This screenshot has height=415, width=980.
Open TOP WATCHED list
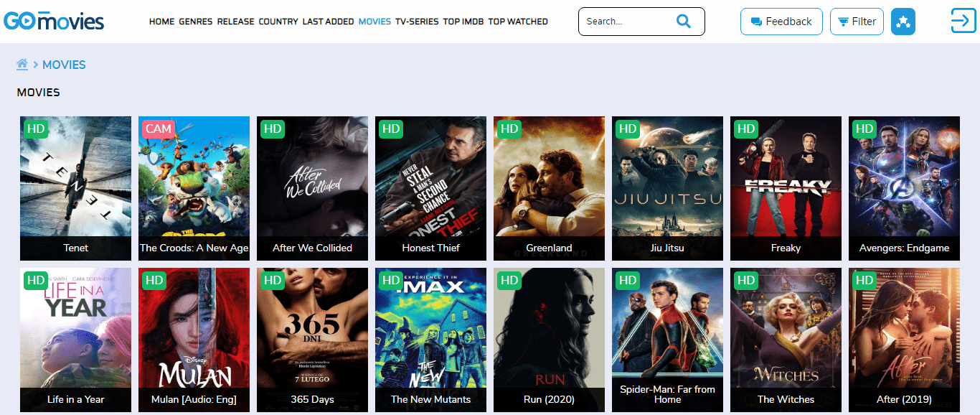[x=518, y=22]
